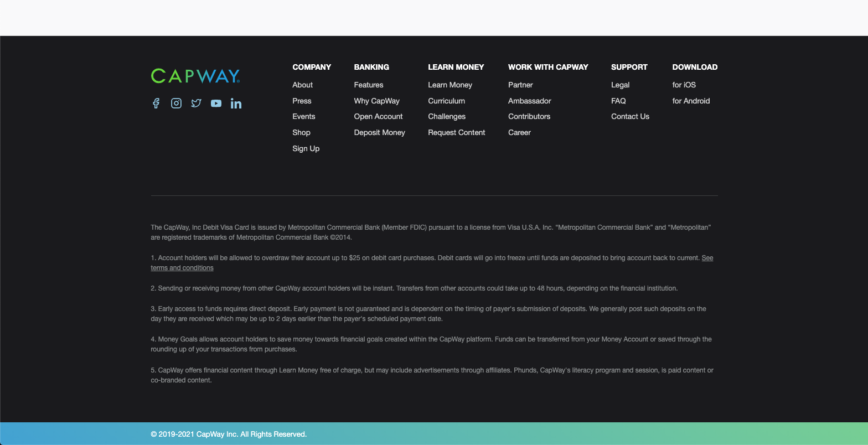Open CapWay's YouTube icon
This screenshot has height=445, width=868.
pos(216,104)
